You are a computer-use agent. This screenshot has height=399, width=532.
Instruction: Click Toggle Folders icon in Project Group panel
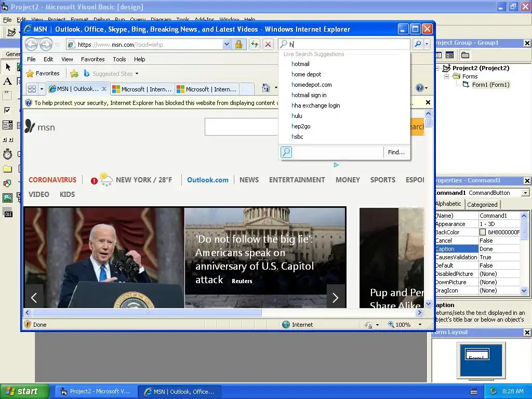point(465,55)
